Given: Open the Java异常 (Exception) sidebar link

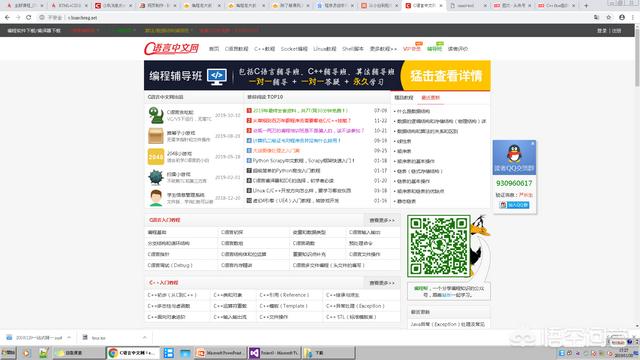Looking at the screenshot, I should tap(447, 324).
